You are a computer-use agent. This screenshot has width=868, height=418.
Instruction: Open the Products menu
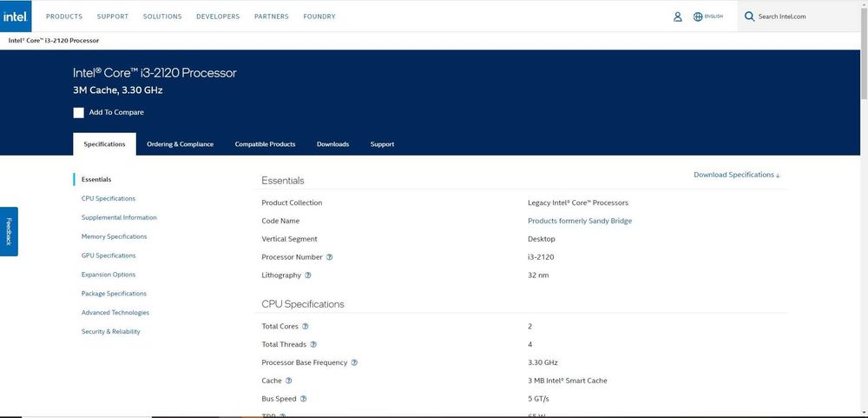[64, 17]
